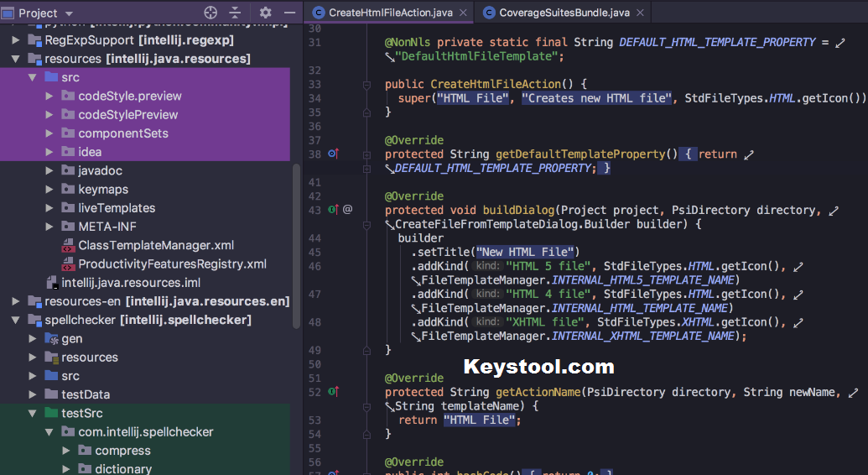Click the intellij.java.resources.iml file icon
The image size is (868, 475).
[x=51, y=283]
